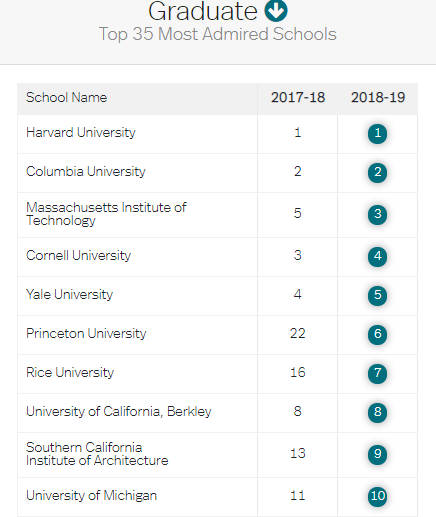Image resolution: width=436 pixels, height=517 pixels.
Task: Click rank badge 6 for Princeton University
Action: tap(377, 334)
